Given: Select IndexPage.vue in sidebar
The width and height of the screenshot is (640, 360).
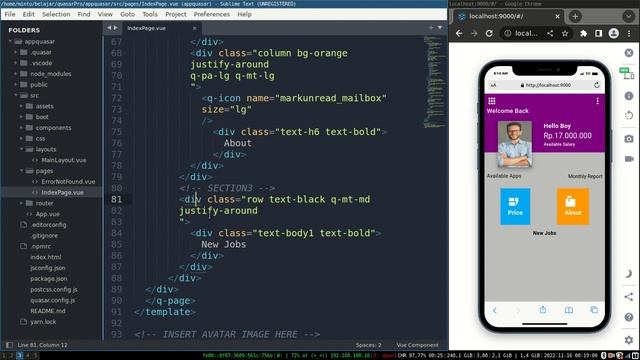Looking at the screenshot, I should pos(62,192).
